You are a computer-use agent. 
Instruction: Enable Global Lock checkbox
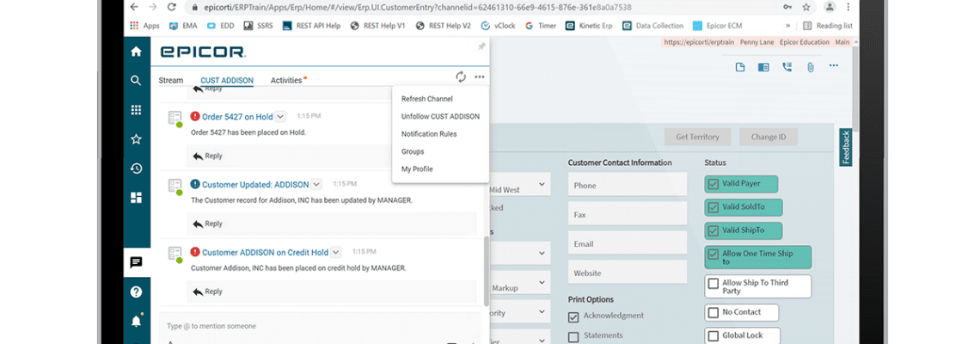pos(714,335)
